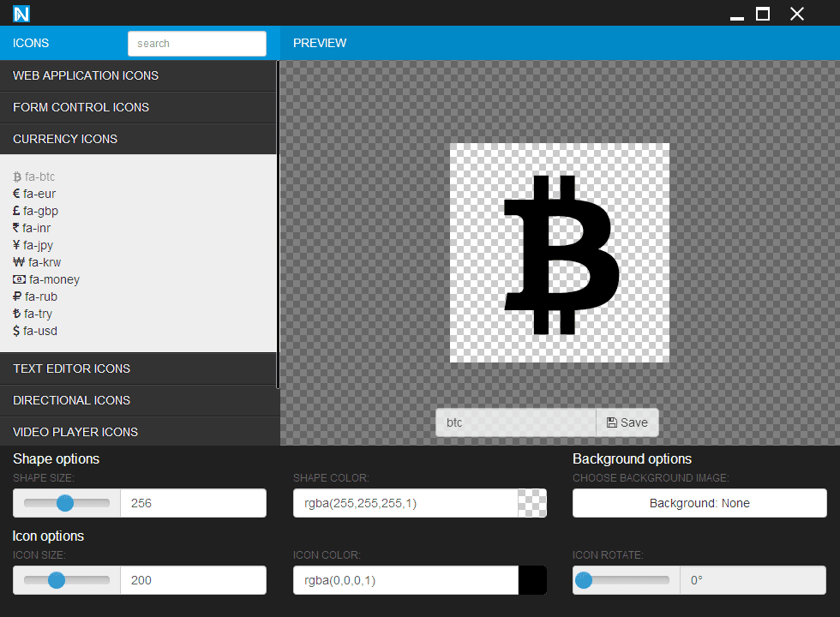This screenshot has width=840, height=617.
Task: Maximize the application window
Action: [x=763, y=14]
